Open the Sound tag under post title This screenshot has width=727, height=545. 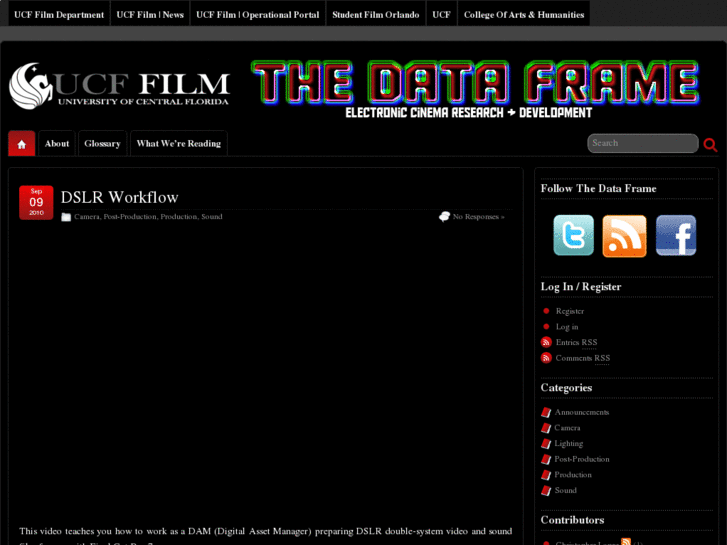pos(211,217)
